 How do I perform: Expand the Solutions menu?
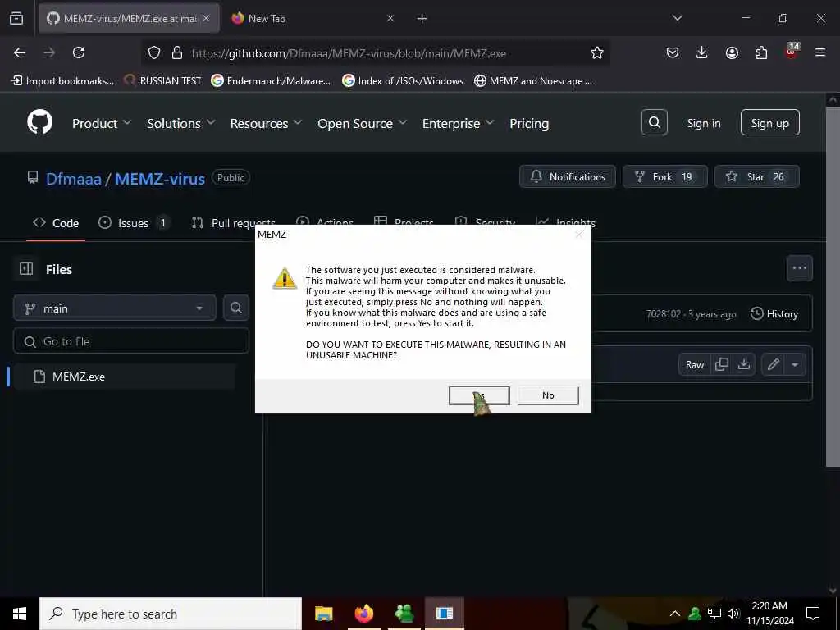coord(180,123)
